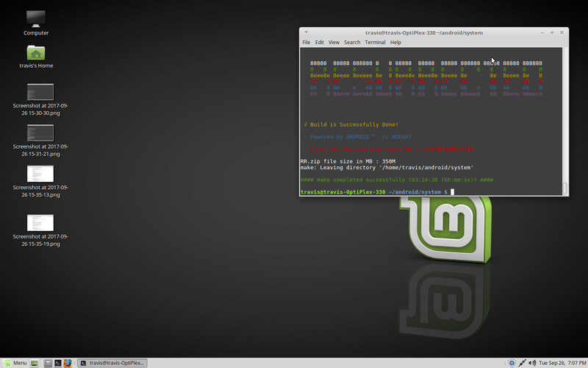Open the Mint Menu button
This screenshot has height=368, width=588.
pos(15,363)
